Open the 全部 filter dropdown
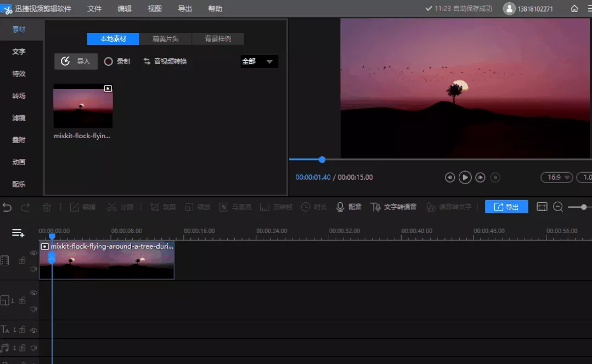 pos(260,61)
